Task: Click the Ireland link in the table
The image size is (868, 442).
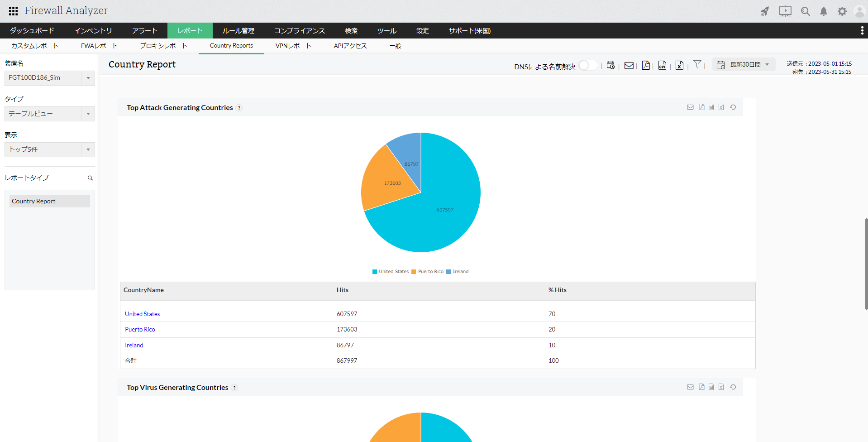Action: click(x=134, y=345)
